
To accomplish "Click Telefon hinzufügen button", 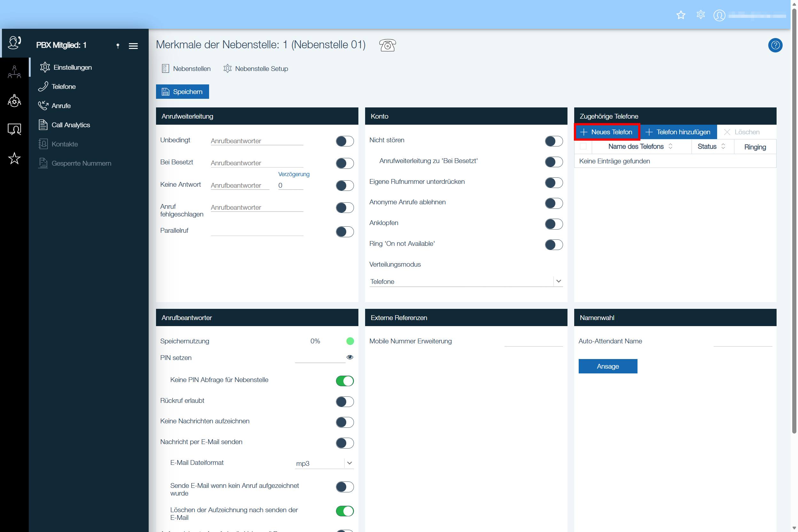I will (678, 132).
